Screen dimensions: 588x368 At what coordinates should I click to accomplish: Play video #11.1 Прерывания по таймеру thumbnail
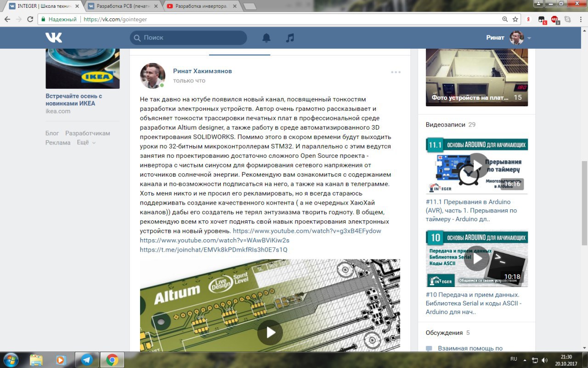477,166
